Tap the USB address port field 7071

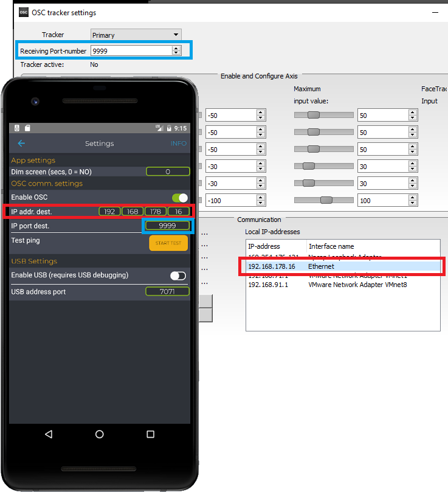pos(167,292)
